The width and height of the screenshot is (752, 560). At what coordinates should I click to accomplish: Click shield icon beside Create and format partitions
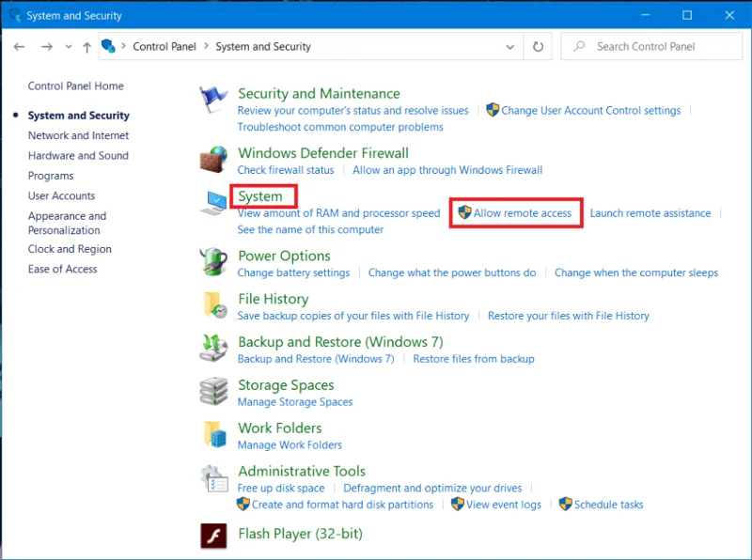point(243,504)
